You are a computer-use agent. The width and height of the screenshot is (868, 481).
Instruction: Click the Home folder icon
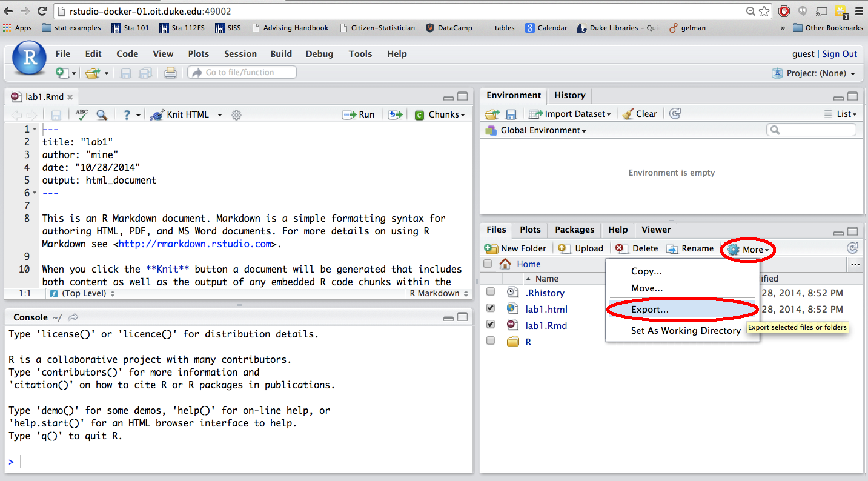505,264
